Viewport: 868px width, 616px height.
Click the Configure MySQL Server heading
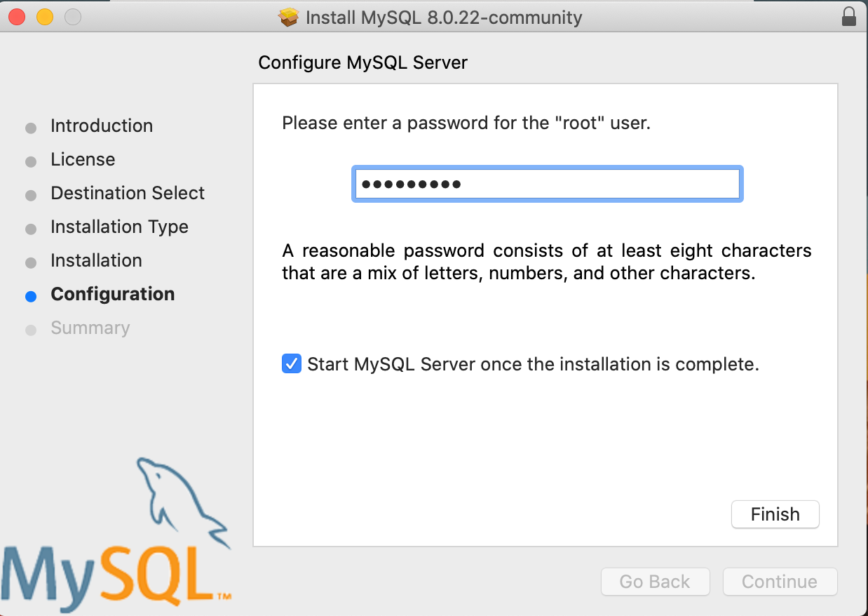[x=362, y=63]
